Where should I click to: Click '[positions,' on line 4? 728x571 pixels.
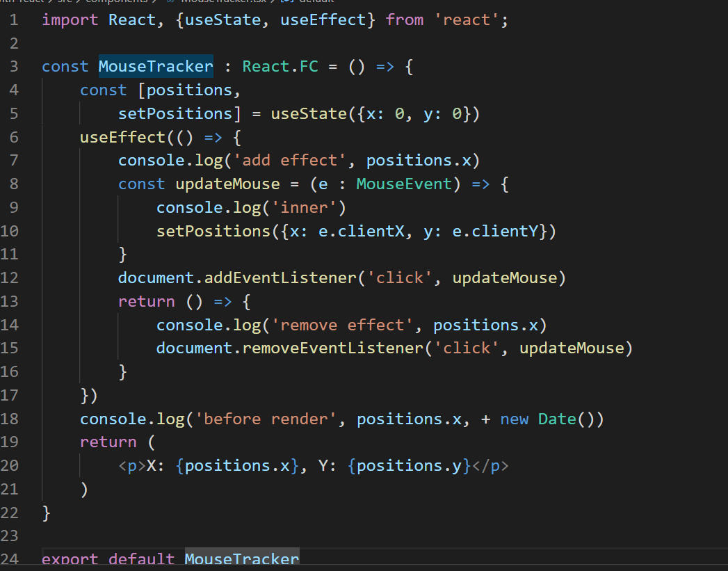click(189, 90)
